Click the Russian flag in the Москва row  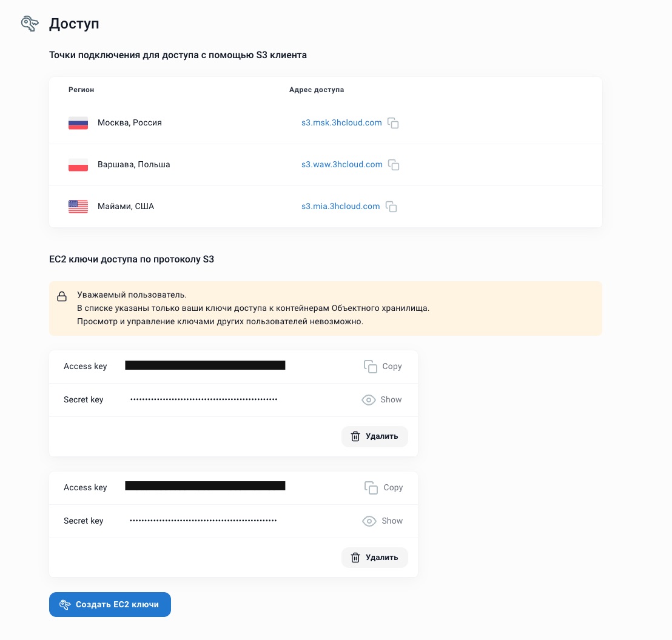[78, 123]
